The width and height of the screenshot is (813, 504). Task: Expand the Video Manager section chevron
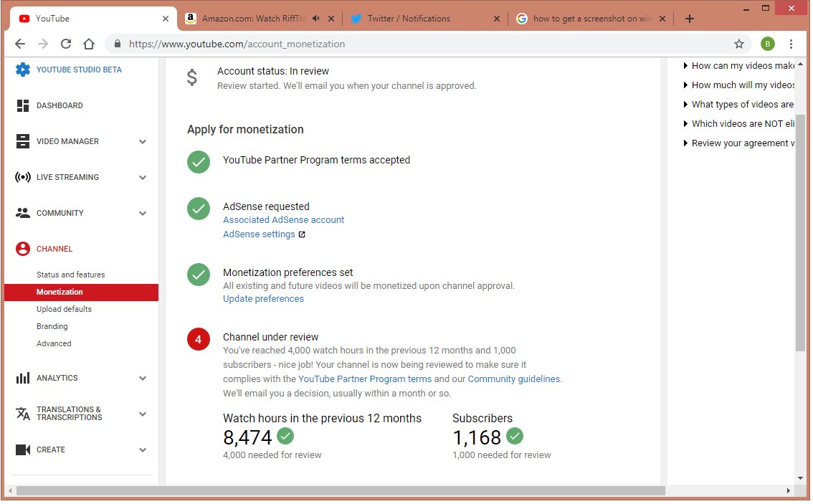coord(143,142)
